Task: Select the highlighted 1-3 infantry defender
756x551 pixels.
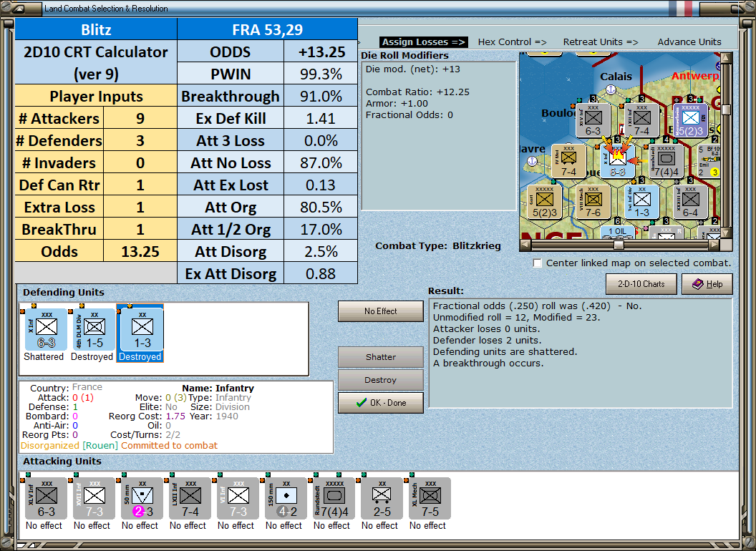Action: (142, 330)
